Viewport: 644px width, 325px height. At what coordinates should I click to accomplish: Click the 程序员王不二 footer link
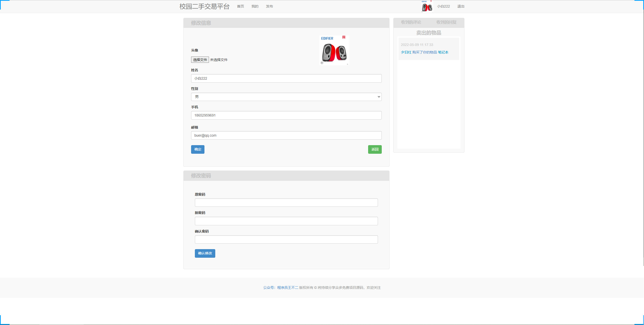pyautogui.click(x=287, y=287)
